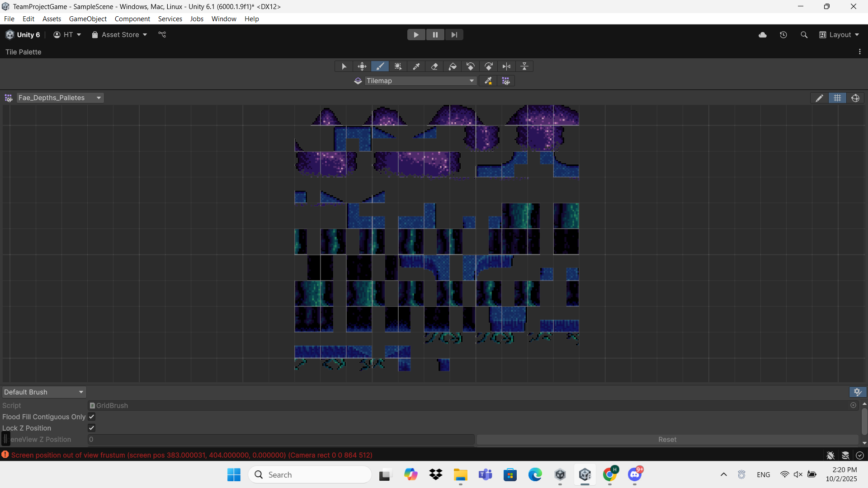Click the Move selection tool
Screen dimensions: 868x488
click(362, 66)
